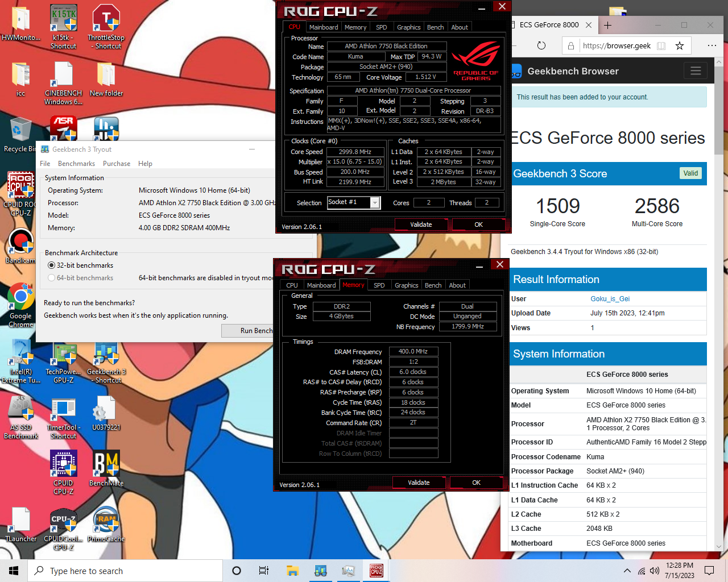Open the Geekbench Browser hamburger menu
728x582 pixels.
[695, 71]
